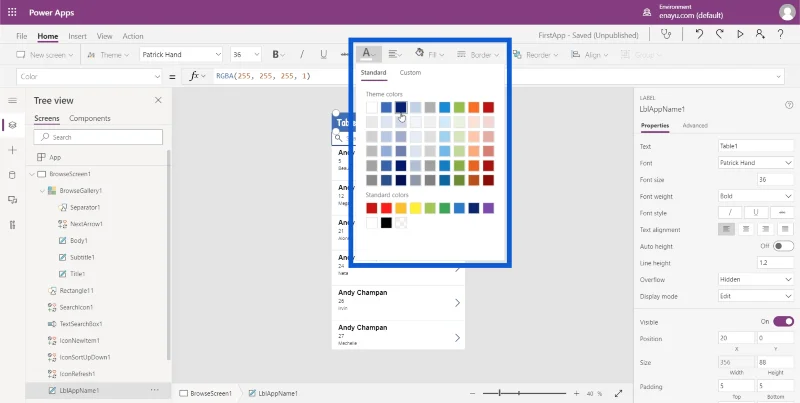Close the Tree view panel
This screenshot has width=800, height=403.
(x=158, y=100)
